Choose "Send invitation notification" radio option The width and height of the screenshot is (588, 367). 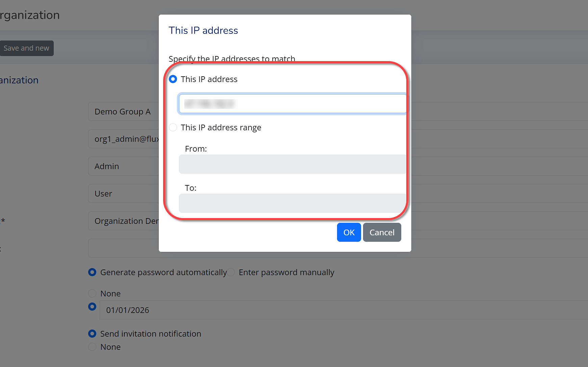coord(92,334)
